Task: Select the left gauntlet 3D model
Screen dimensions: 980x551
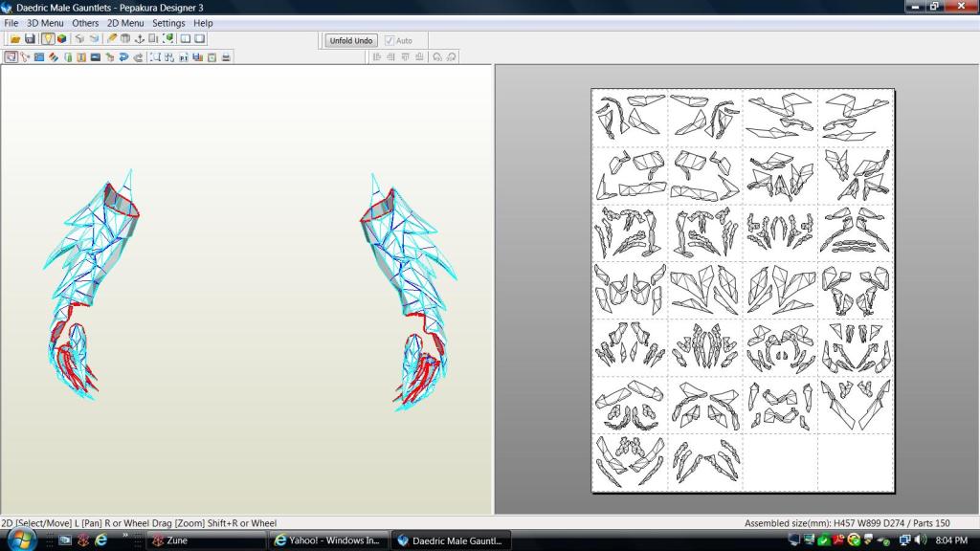Action: click(x=91, y=284)
